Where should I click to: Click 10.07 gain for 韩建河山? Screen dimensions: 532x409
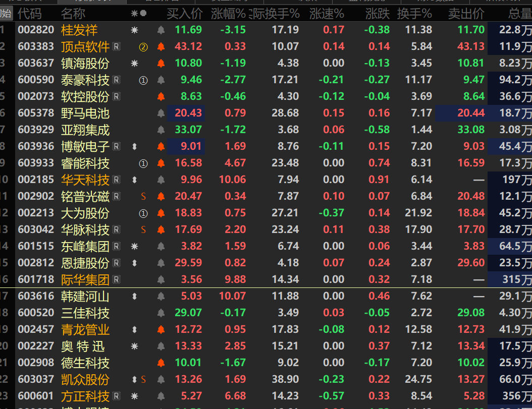click(232, 296)
